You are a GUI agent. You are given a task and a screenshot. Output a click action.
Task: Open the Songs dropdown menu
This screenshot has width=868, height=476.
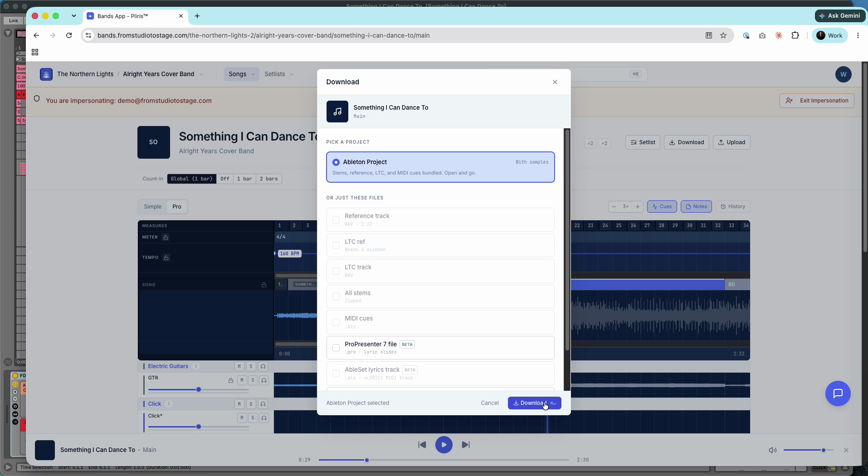pos(242,74)
